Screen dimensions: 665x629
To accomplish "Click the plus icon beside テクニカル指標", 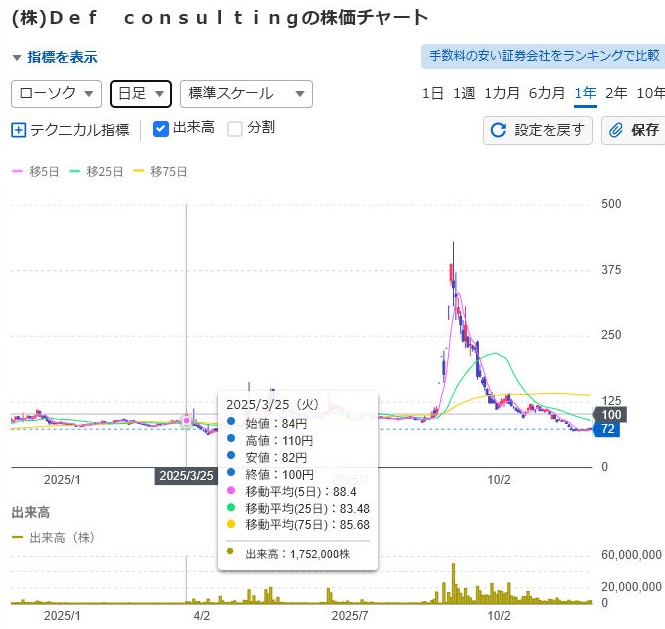I will click(x=19, y=129).
